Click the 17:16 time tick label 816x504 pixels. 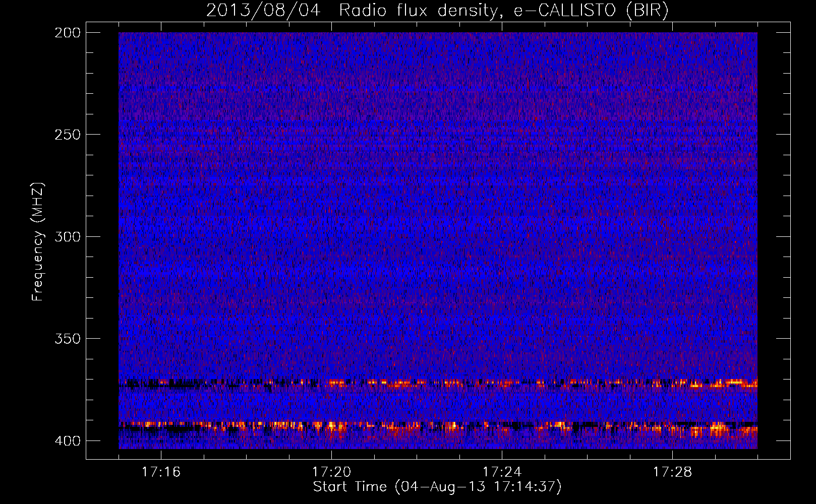coord(161,472)
